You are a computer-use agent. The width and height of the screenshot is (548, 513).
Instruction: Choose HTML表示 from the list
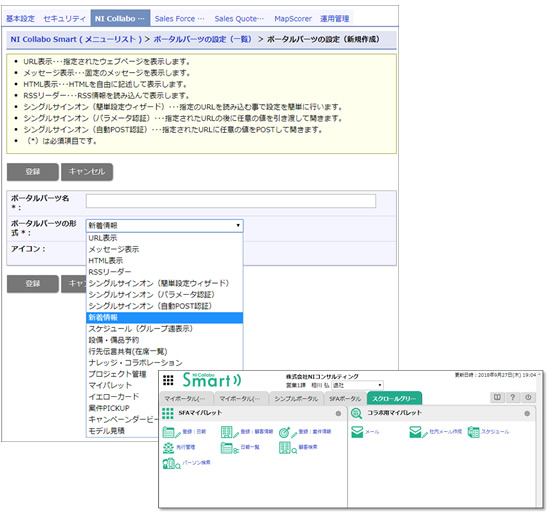[x=164, y=261]
